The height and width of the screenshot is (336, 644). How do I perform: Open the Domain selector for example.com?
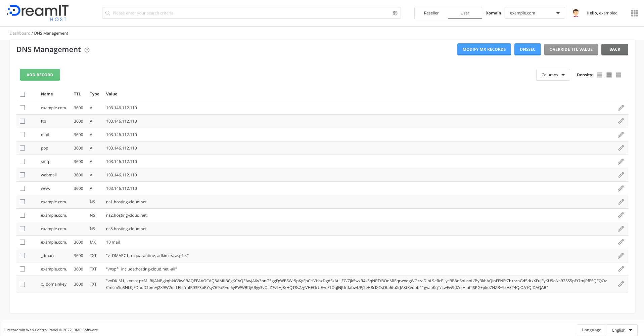(534, 13)
